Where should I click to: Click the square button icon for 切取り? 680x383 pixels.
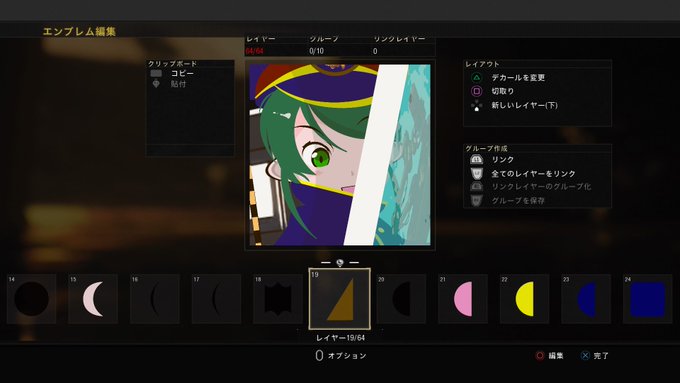[x=476, y=91]
